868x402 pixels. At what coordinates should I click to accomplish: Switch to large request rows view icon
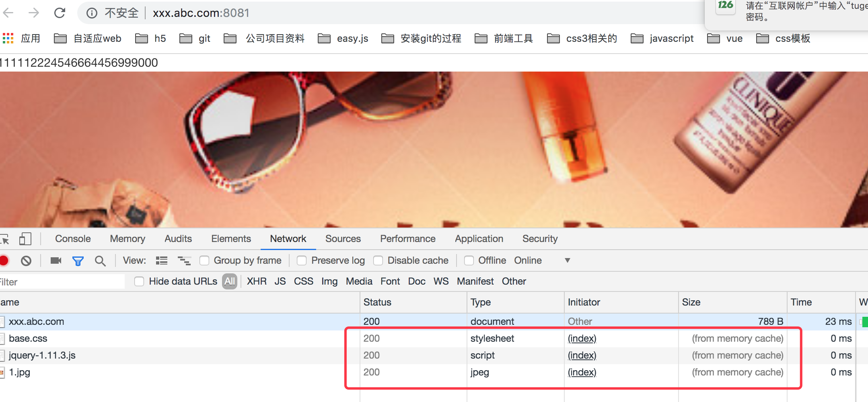coord(162,260)
